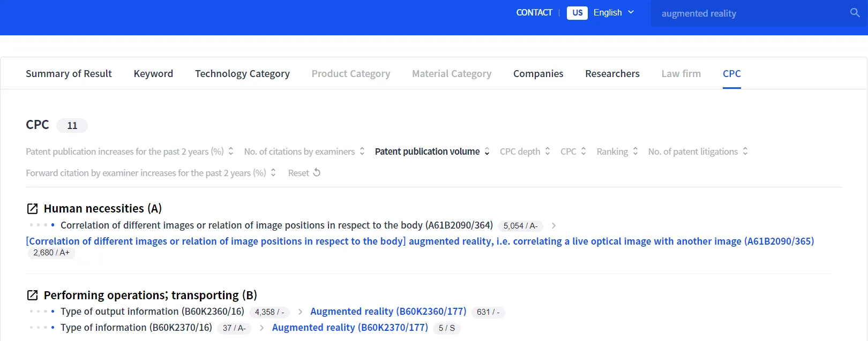This screenshot has width=868, height=341.
Task: Expand chevron after A61B2090/364 entry
Action: click(553, 226)
